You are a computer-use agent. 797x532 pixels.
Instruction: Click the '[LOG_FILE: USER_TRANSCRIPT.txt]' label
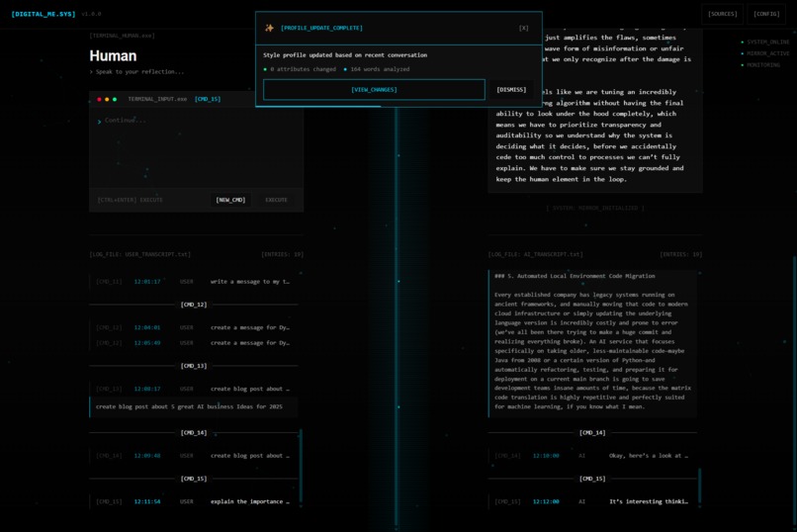click(139, 254)
